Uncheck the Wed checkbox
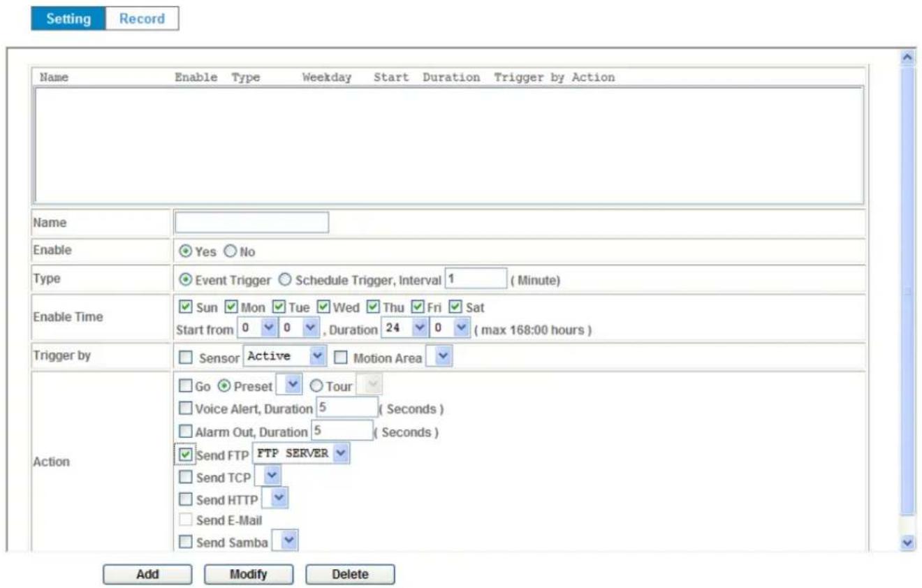The width and height of the screenshot is (922, 588). 323,307
